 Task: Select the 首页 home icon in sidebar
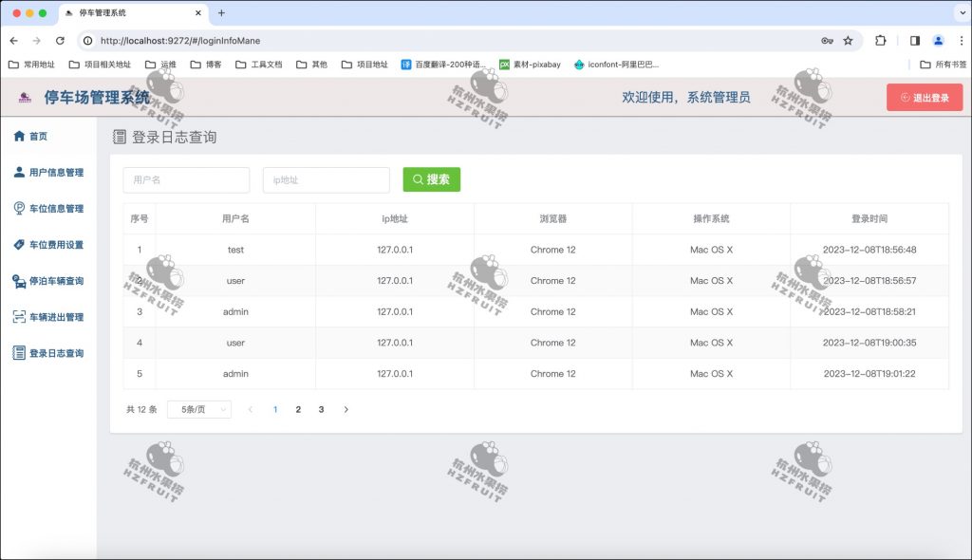(22, 136)
